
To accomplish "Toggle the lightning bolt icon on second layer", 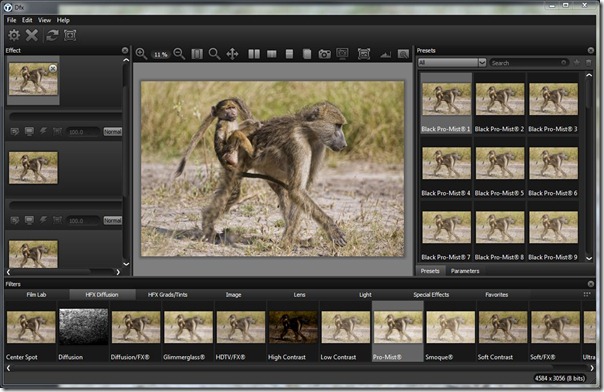I will click(x=43, y=220).
